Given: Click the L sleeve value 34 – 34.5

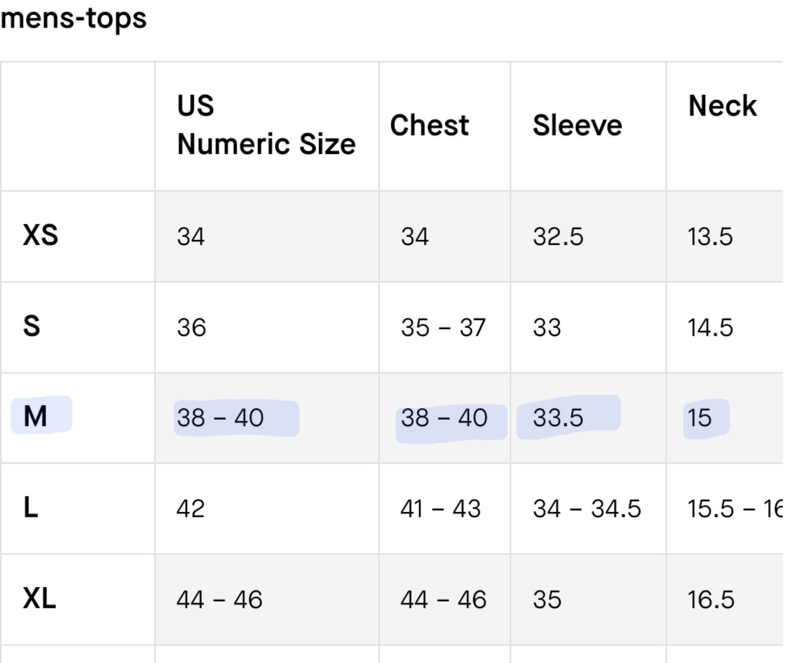Looking at the screenshot, I should coord(587,509).
